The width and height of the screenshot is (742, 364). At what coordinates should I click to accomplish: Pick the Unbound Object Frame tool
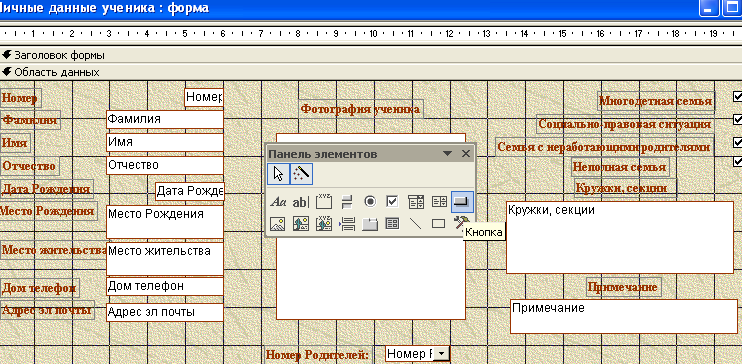pos(300,223)
